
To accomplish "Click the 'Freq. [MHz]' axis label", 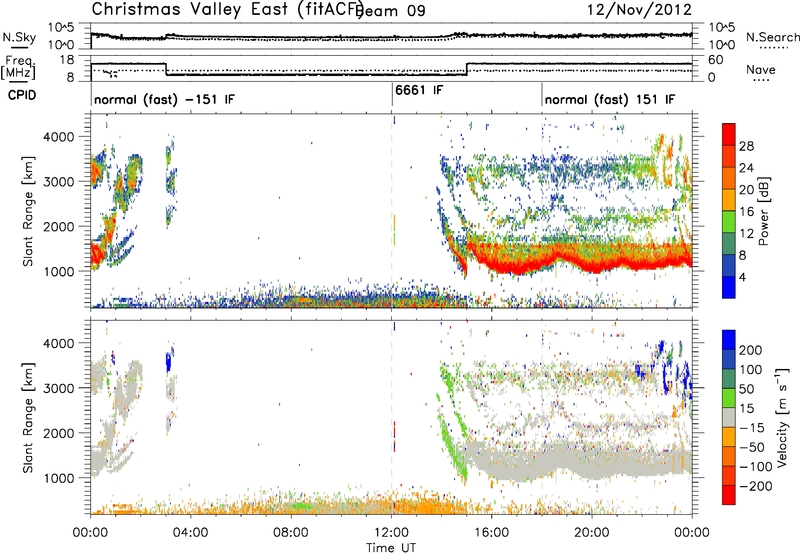I will click(19, 67).
